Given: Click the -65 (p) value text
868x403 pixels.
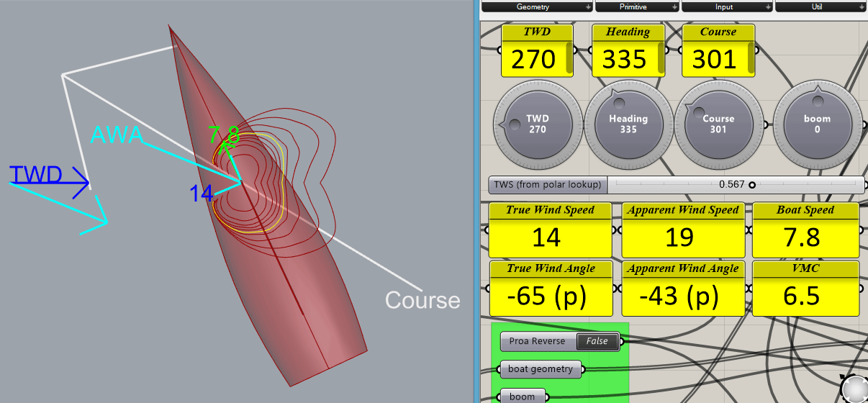Looking at the screenshot, I should [548, 296].
